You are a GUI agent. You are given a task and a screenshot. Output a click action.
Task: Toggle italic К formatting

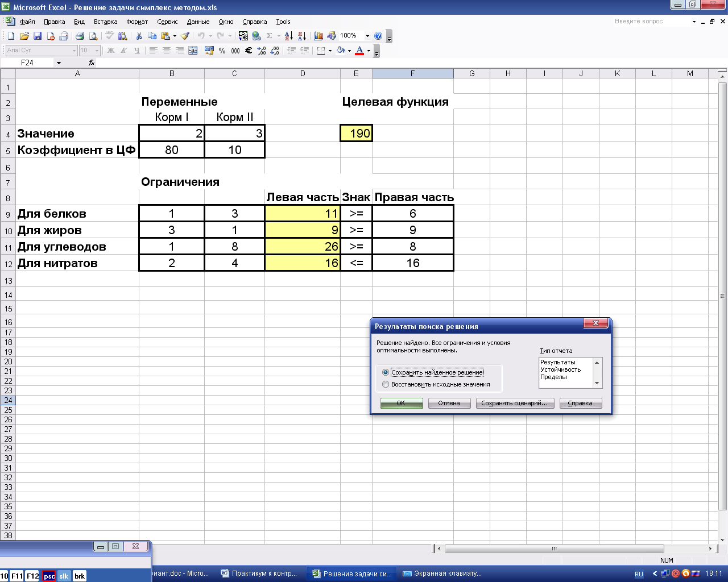[124, 51]
